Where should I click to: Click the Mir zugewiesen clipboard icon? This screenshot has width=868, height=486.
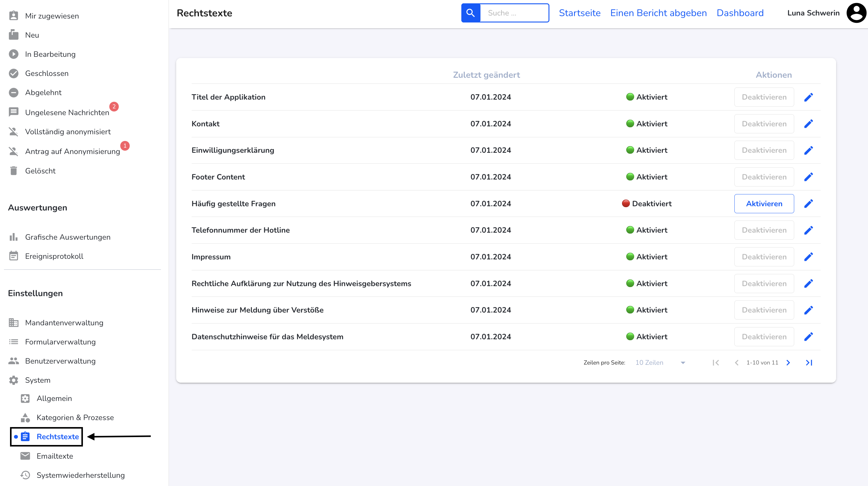coord(13,15)
